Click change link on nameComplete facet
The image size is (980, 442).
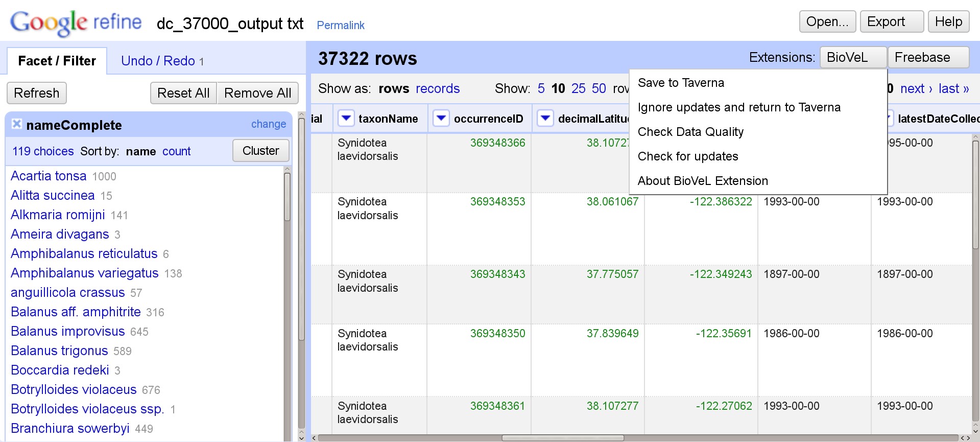tap(269, 124)
